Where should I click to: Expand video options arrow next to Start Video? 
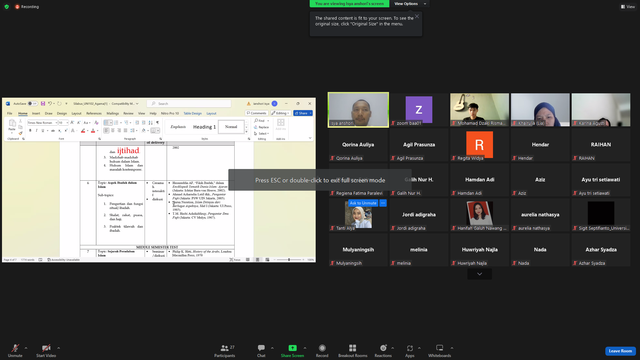coord(58,348)
